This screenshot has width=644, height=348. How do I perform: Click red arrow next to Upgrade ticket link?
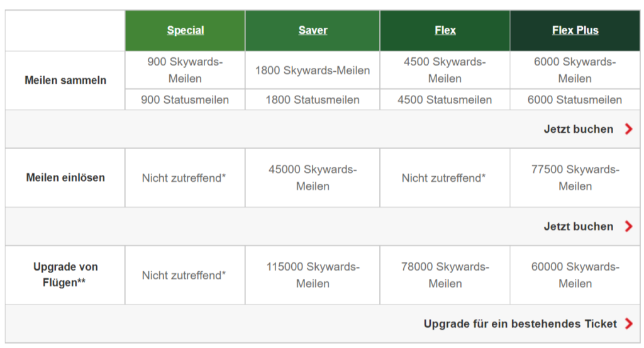(x=628, y=323)
